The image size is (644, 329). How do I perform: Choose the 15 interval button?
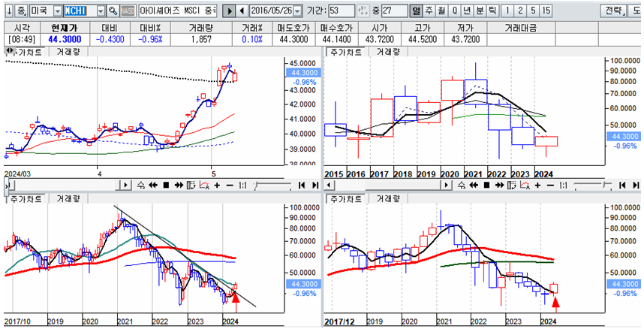[x=545, y=11]
